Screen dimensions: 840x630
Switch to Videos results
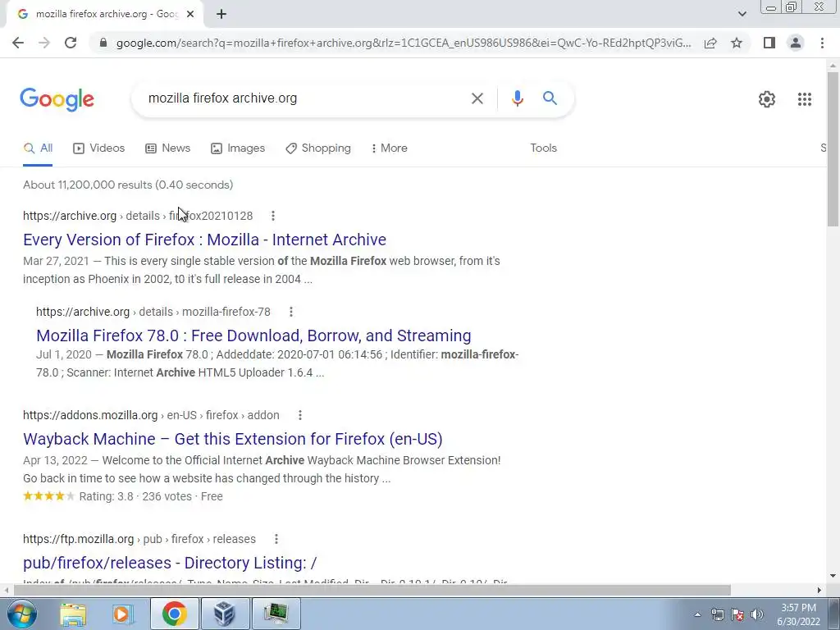pos(99,148)
